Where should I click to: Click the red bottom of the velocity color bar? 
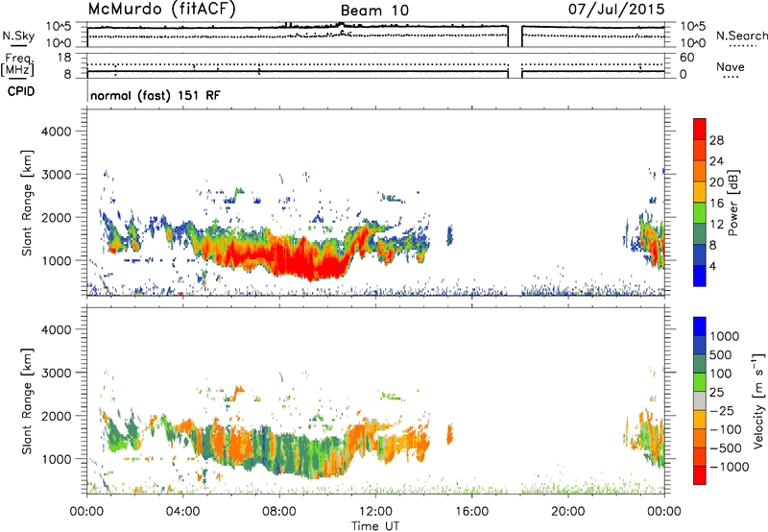click(700, 475)
